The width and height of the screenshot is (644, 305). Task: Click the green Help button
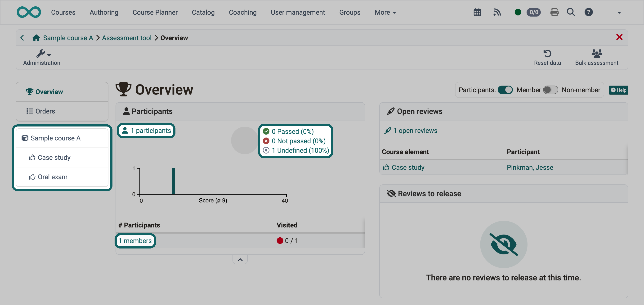[x=618, y=90]
